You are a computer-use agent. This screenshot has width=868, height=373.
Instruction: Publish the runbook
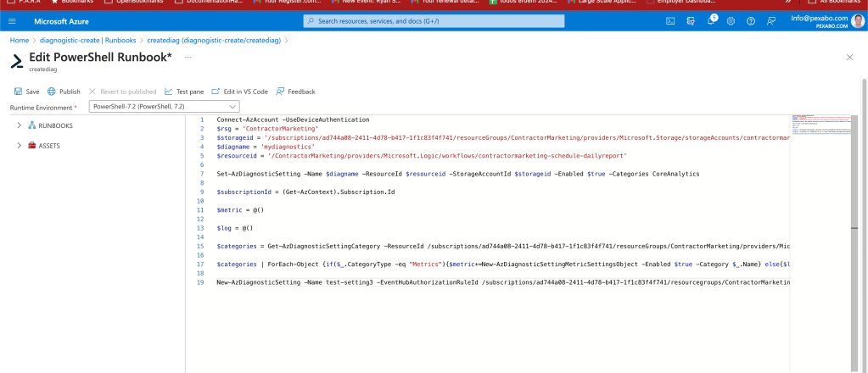64,92
